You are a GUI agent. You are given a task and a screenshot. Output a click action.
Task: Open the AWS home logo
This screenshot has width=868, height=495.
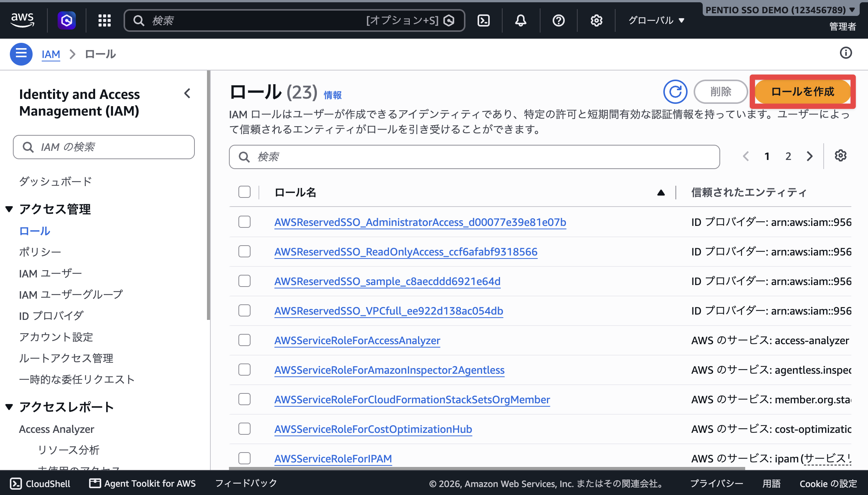(x=22, y=20)
